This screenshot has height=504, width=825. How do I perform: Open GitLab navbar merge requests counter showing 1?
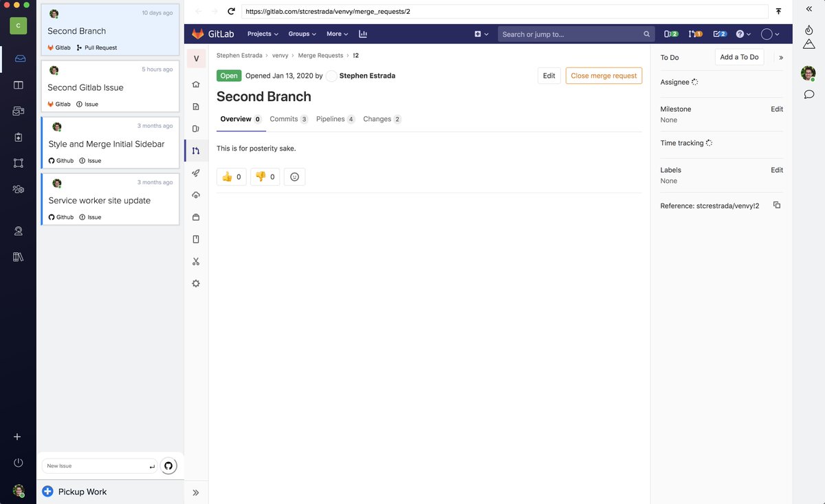[x=695, y=34]
